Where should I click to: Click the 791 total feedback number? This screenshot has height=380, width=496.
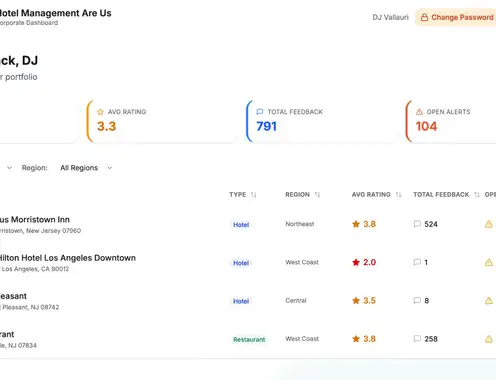[266, 126]
